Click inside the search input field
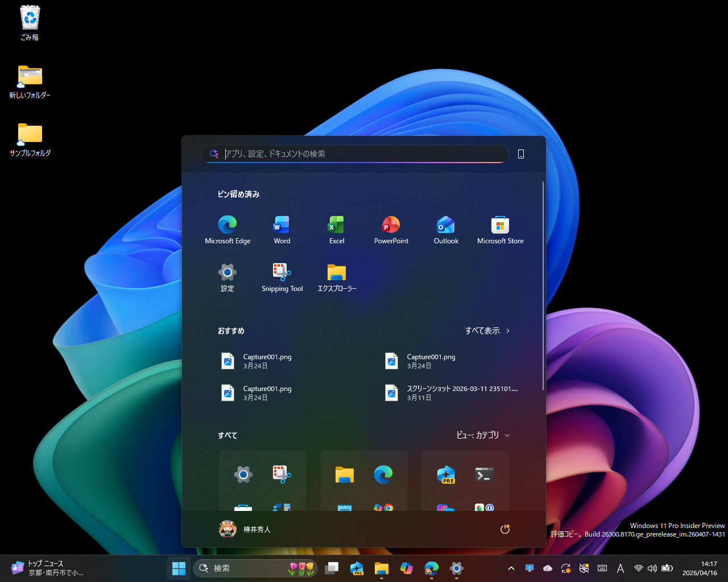This screenshot has height=582, width=728. click(x=354, y=153)
